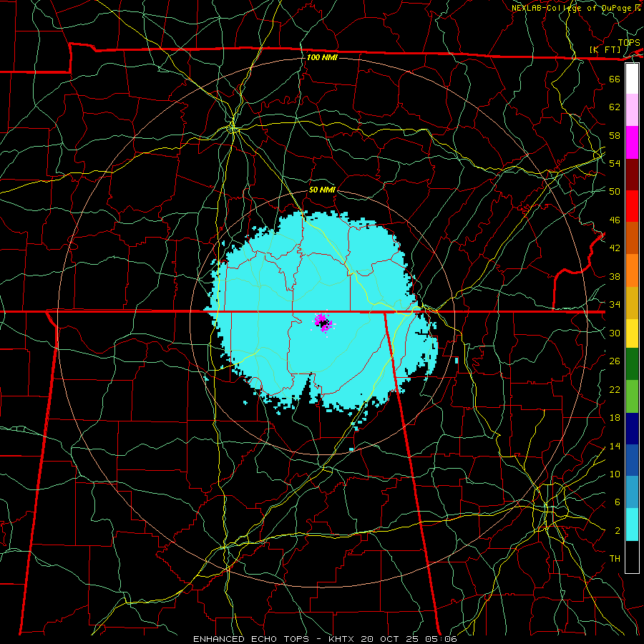Click the bright red legend swatch
The height and width of the screenshot is (644, 644).
click(632, 206)
